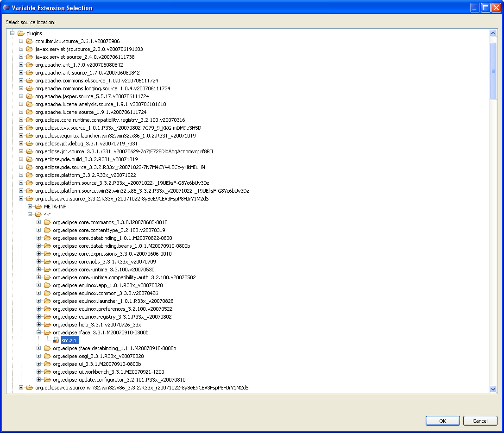Select org.eclipse.core.runtime.compatibility.registry entry
This screenshot has width=504, height=433.
[110, 120]
